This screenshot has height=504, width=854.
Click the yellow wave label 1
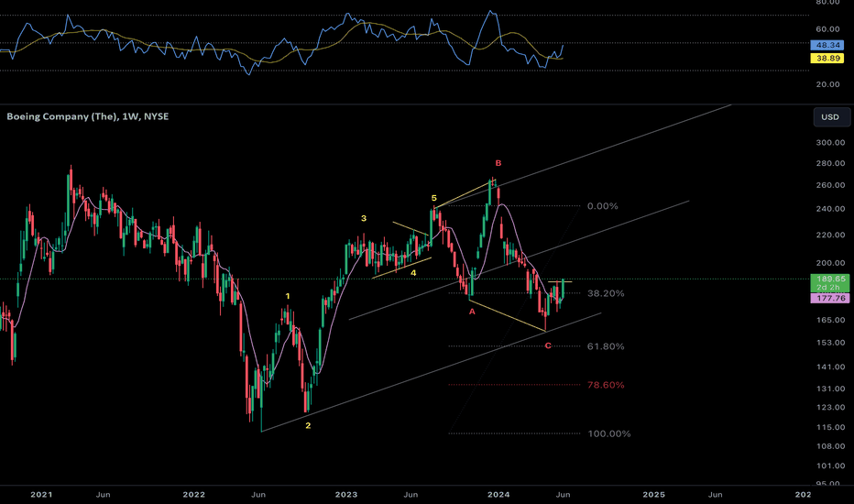click(288, 296)
